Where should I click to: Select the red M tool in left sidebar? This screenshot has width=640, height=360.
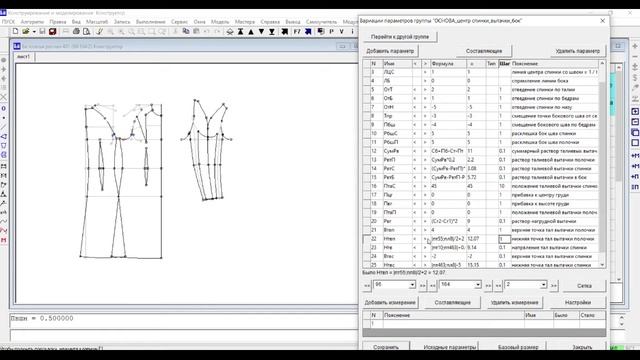click(4, 240)
